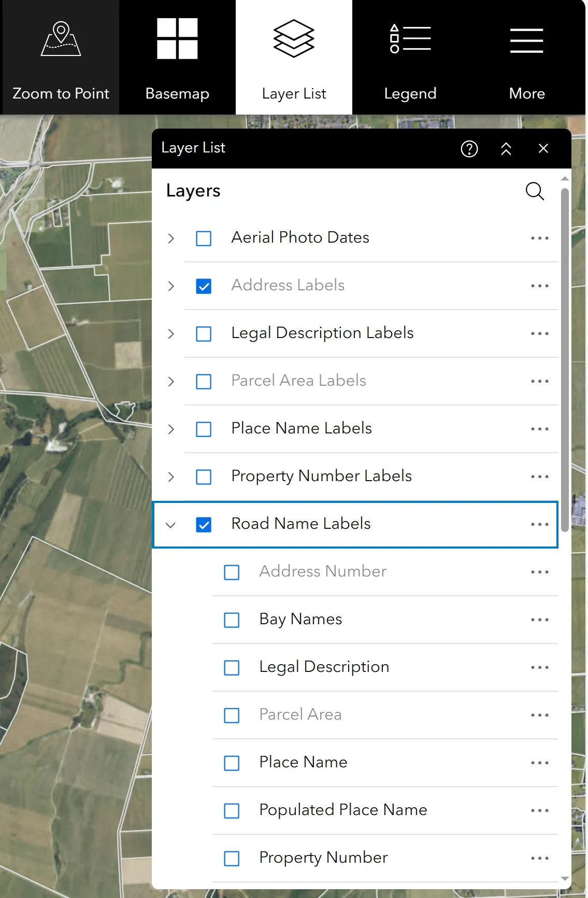Enable the Bay Names sublayer checkbox
This screenshot has height=898, width=588.
pos(232,620)
